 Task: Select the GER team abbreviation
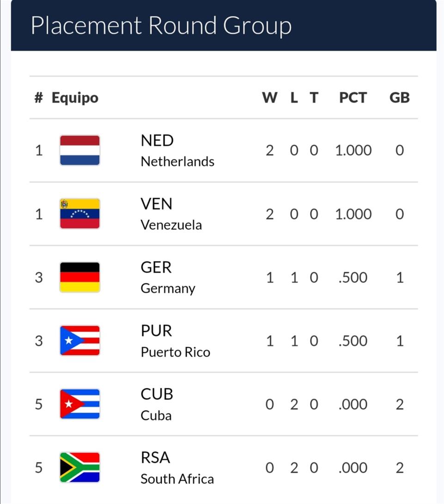[156, 267]
